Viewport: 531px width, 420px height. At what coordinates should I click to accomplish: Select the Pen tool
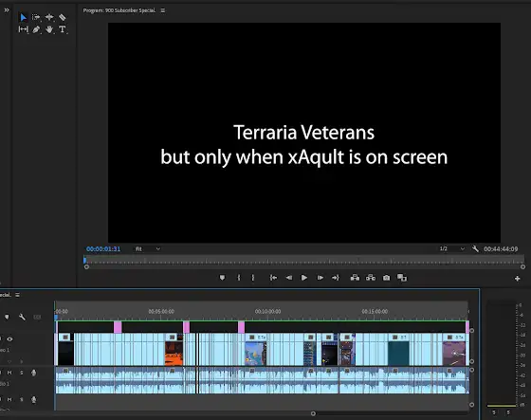click(x=36, y=29)
